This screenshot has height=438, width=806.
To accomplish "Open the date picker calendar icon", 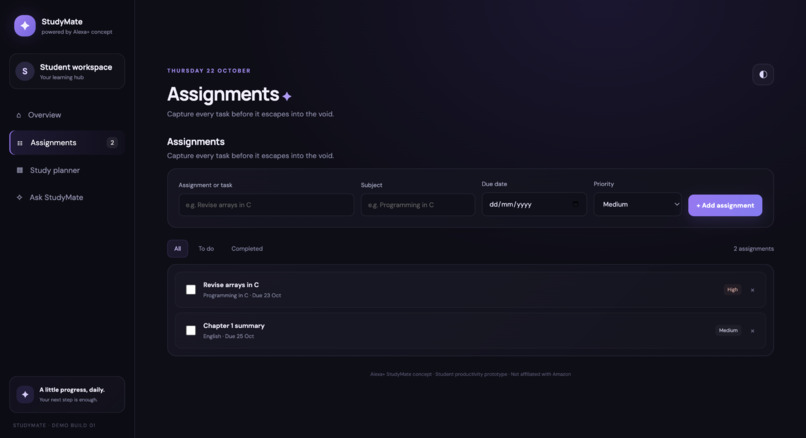I will coord(575,204).
